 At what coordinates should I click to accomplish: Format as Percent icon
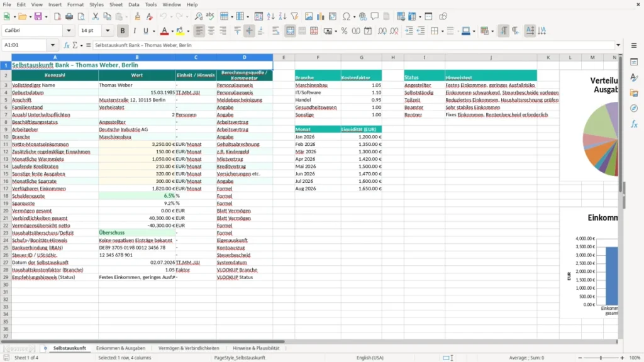click(x=344, y=31)
